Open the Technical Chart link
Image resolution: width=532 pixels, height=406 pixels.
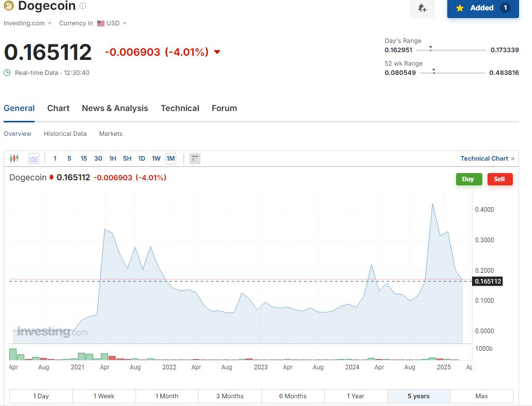487,158
